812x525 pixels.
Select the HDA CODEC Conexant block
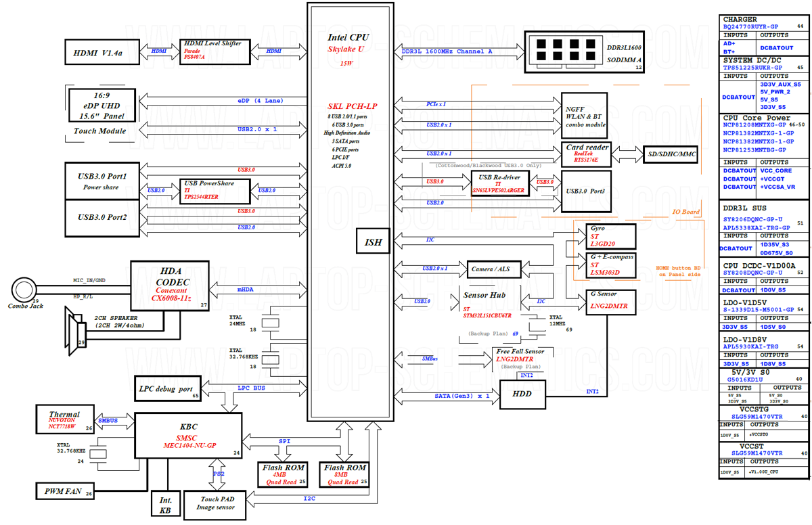pos(171,286)
